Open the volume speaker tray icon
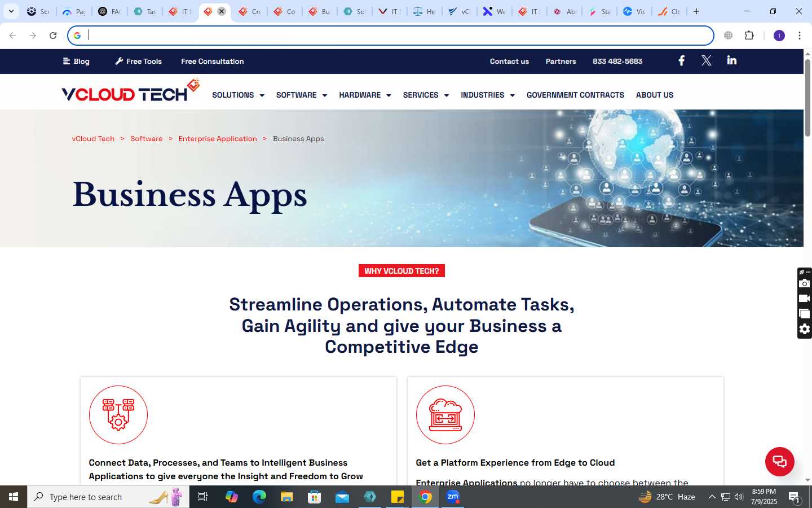812x508 pixels. tap(739, 497)
